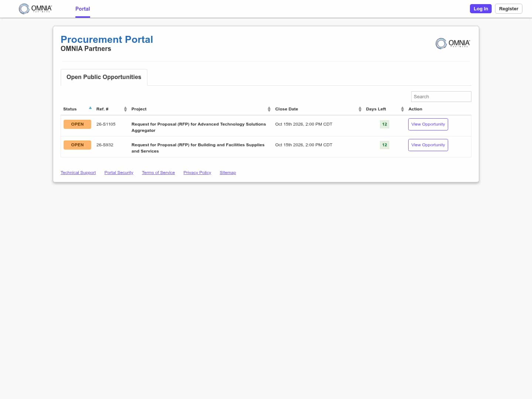The height and width of the screenshot is (399, 532).
Task: Sort the table by the Close Date arrows
Action: pyautogui.click(x=360, y=109)
